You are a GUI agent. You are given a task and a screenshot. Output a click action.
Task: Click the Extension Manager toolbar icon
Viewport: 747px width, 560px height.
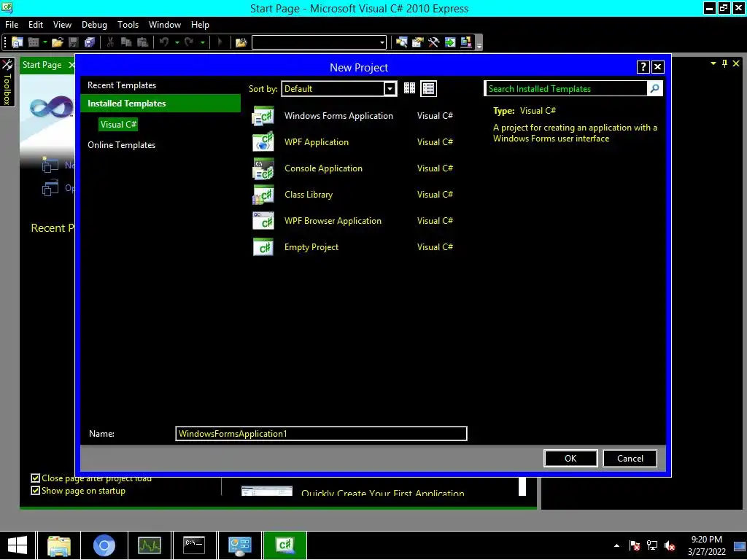(466, 42)
